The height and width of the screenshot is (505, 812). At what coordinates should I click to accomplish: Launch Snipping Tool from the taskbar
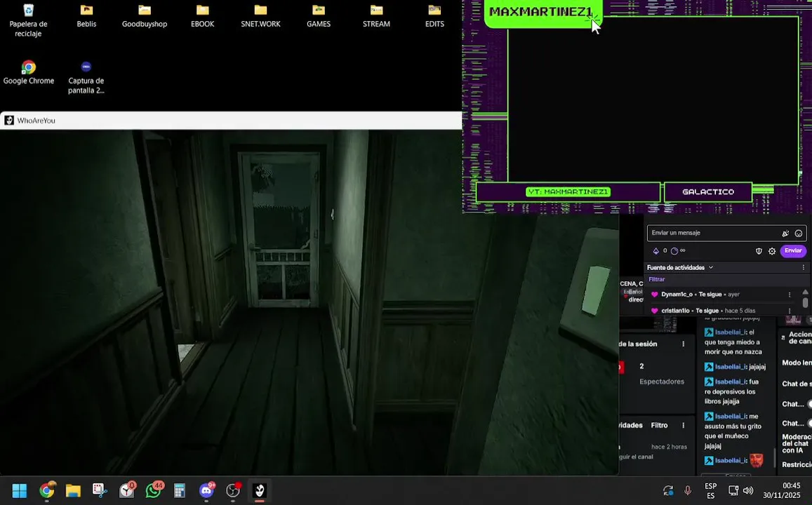coord(100,490)
